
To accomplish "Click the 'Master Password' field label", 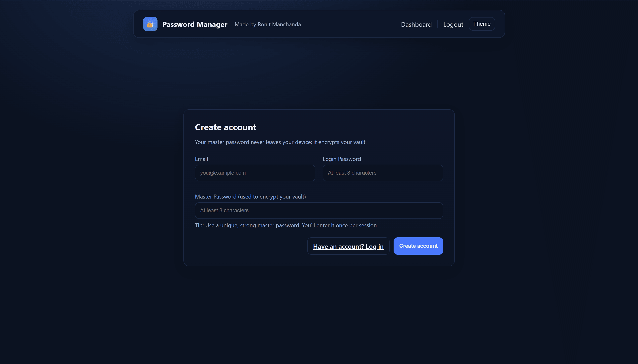I will click(250, 197).
